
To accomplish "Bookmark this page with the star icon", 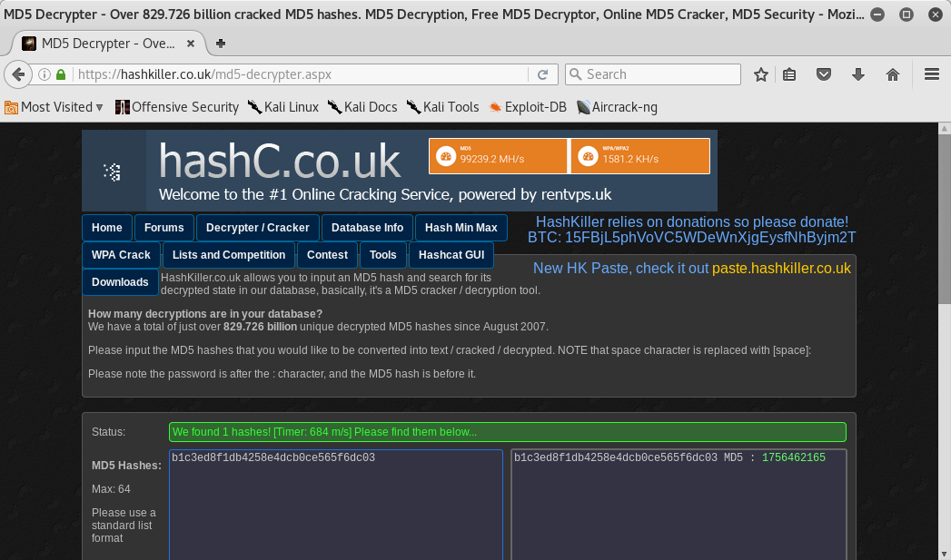I will pos(761,74).
